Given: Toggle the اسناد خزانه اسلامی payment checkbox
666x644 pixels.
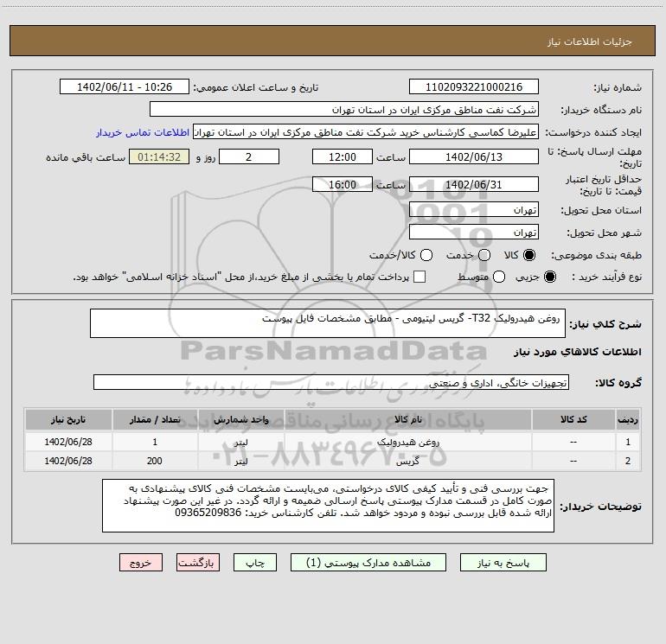Looking at the screenshot, I should coord(419,277).
